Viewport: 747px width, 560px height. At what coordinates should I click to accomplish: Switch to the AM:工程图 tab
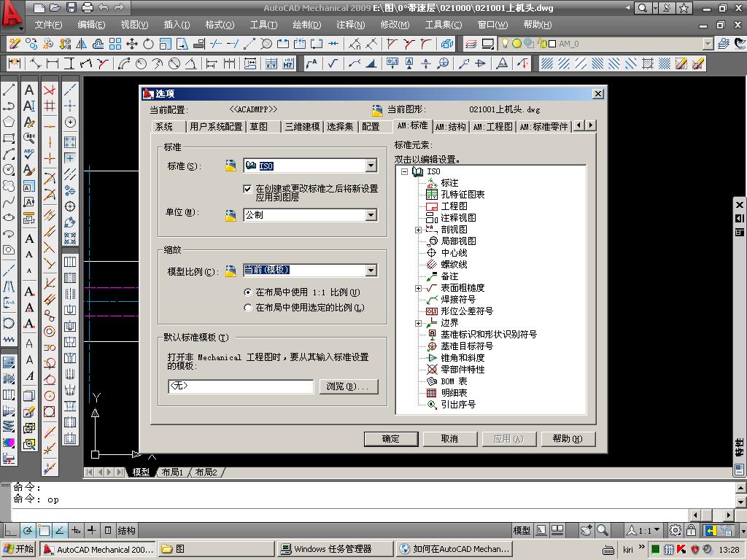492,127
